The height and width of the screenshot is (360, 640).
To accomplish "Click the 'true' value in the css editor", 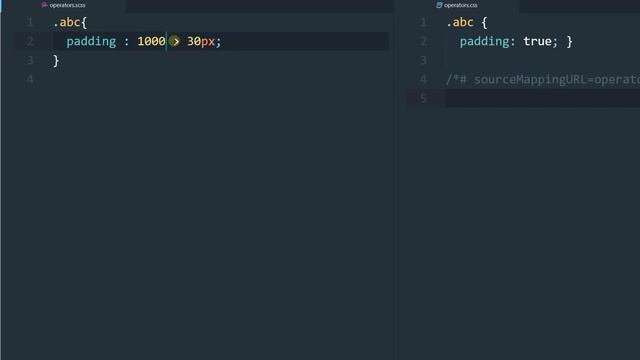I will (x=537, y=41).
